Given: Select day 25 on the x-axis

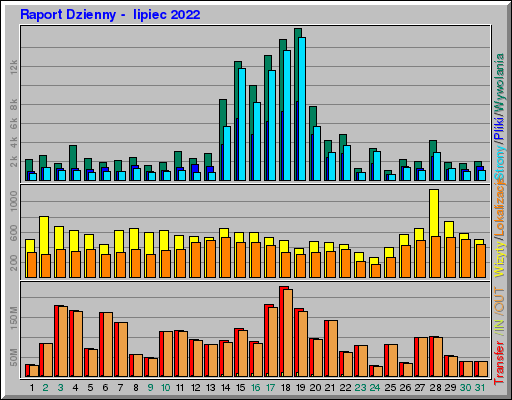Looking at the screenshot, I should pos(390,388).
